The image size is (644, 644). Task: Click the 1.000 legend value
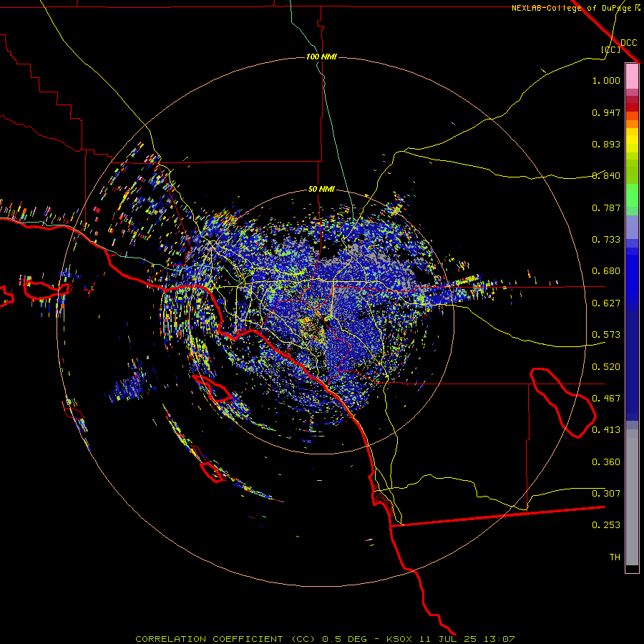coord(606,80)
